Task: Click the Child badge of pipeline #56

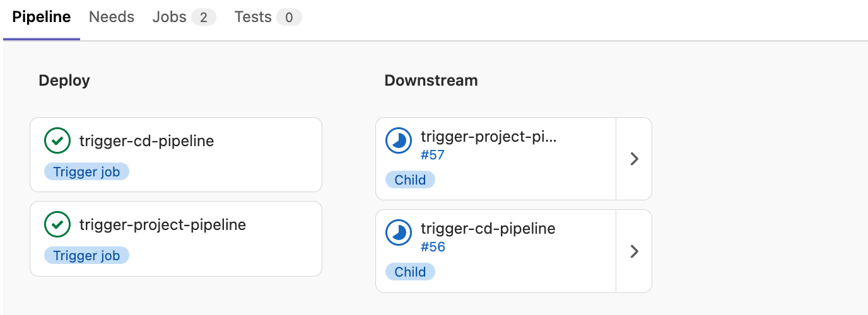Action: pos(410,272)
